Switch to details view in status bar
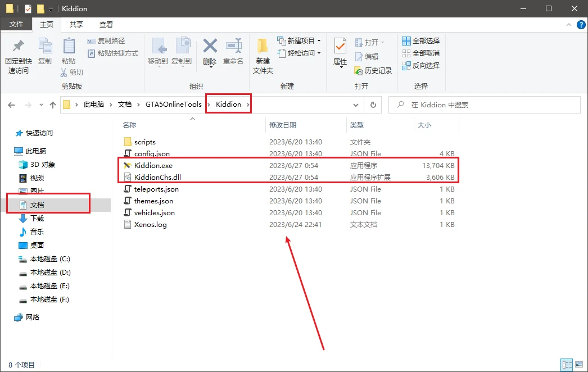588x372 pixels. (567, 365)
